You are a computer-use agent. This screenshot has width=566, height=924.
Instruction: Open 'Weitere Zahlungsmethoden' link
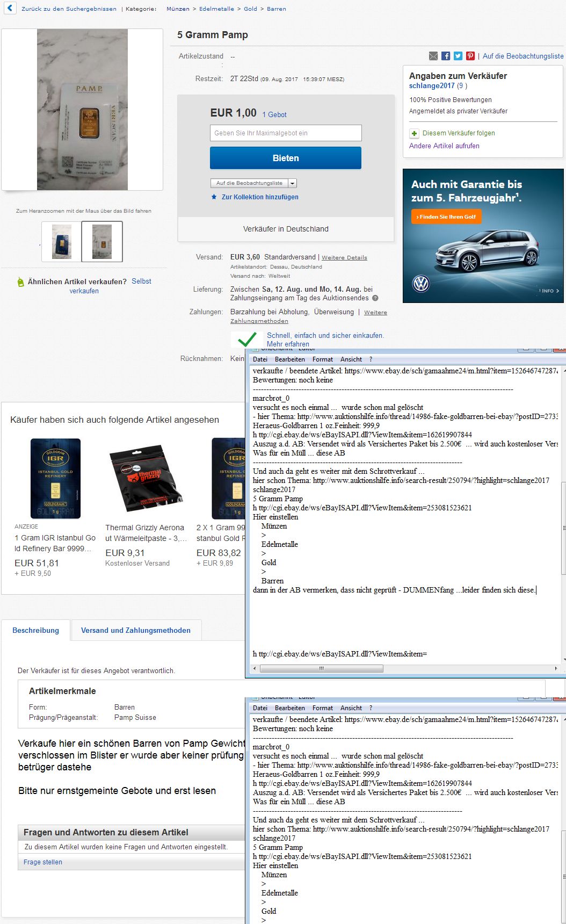pos(309,316)
